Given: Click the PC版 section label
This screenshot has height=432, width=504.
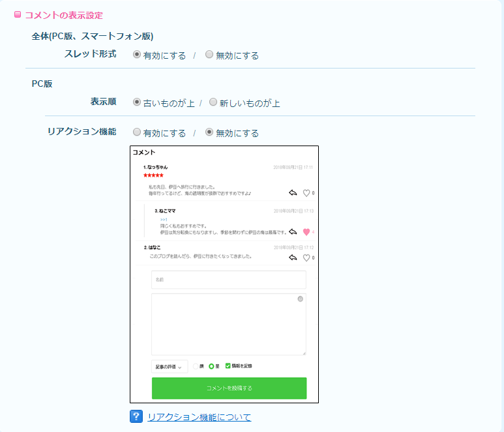Looking at the screenshot, I should 42,84.
